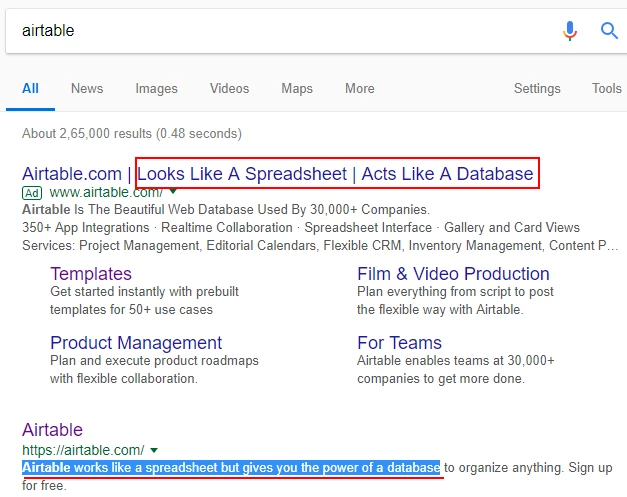Open the For Teams sitelink

click(399, 343)
